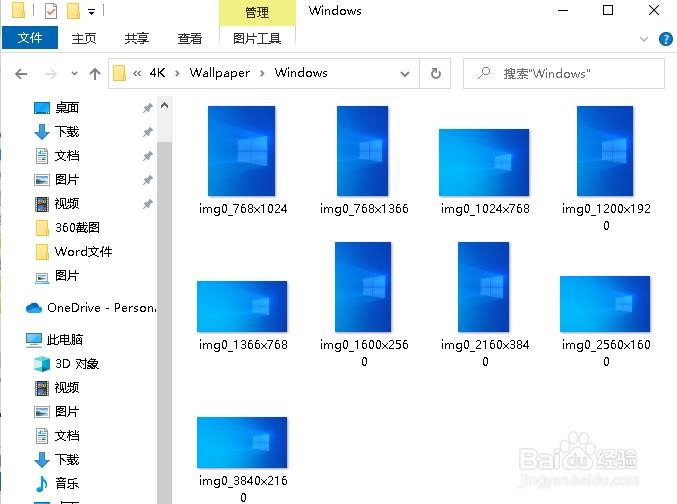Open 下载 under 此电脑
This screenshot has width=677, height=504.
pos(67,459)
